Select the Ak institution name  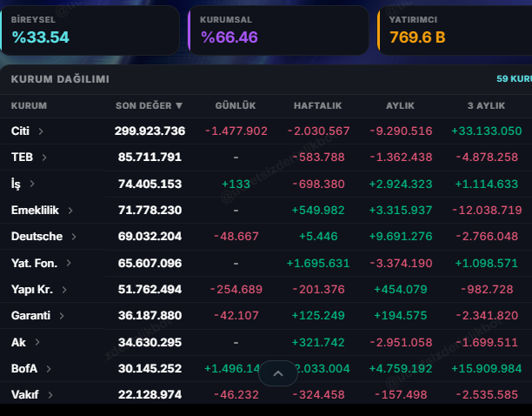18,342
